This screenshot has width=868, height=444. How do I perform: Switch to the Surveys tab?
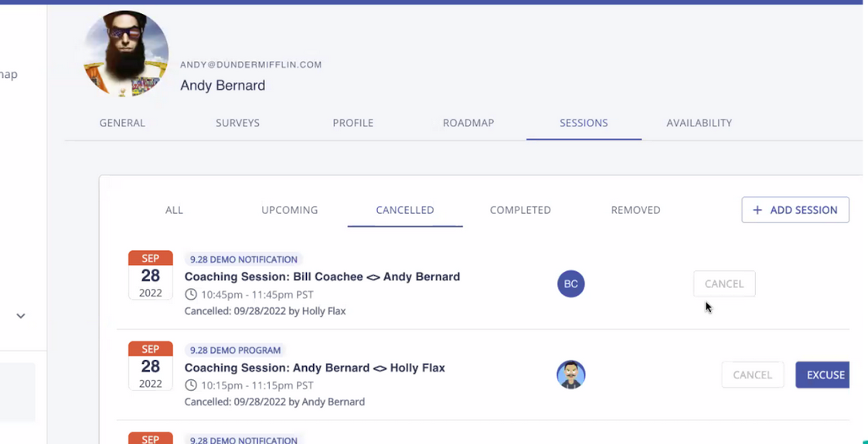237,123
